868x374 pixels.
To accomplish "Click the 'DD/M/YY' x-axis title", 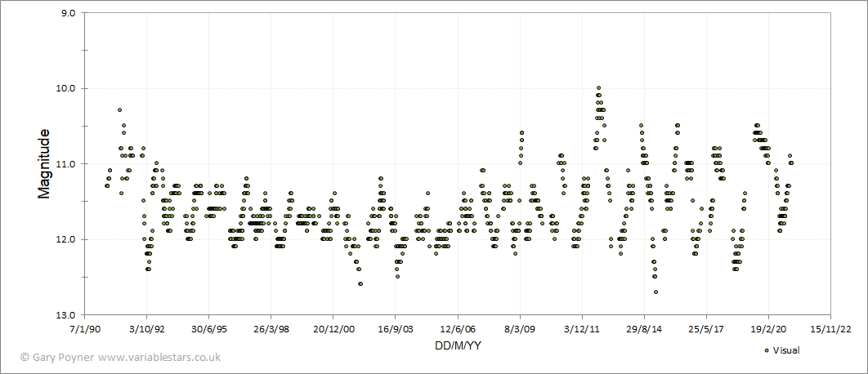I will point(458,345).
